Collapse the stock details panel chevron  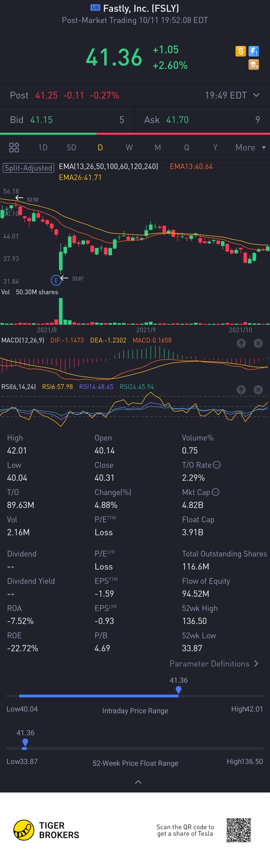[x=138, y=782]
